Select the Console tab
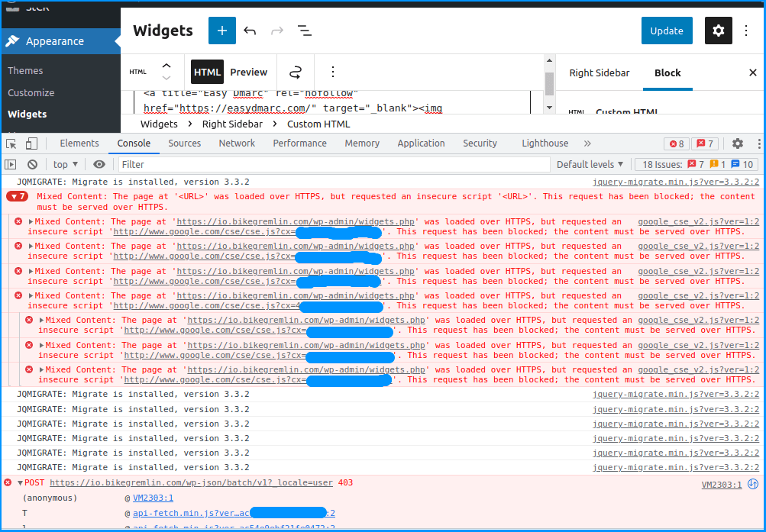This screenshot has width=766, height=532. tap(134, 143)
